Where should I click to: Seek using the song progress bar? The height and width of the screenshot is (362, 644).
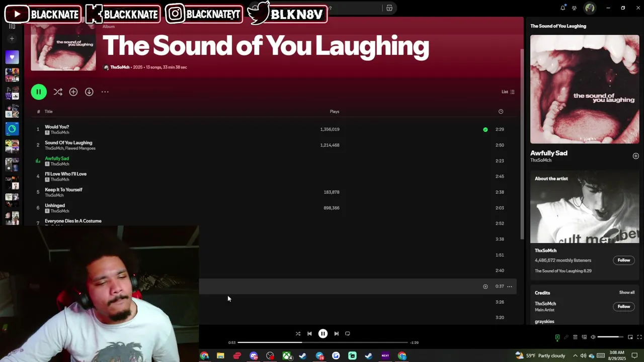pyautogui.click(x=323, y=343)
